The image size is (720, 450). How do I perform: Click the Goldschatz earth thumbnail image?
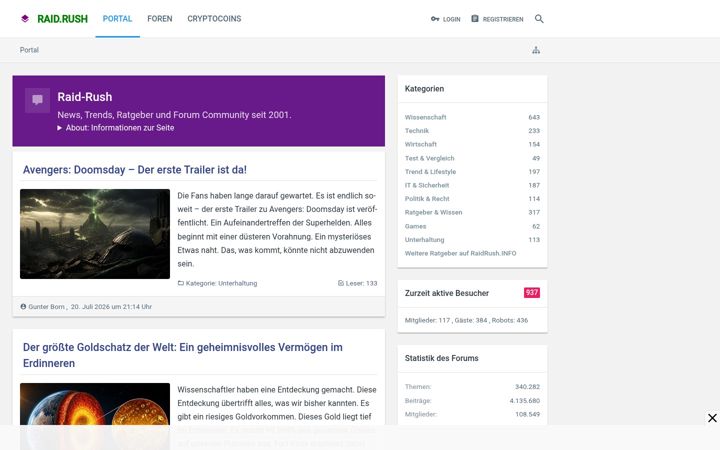click(x=95, y=404)
